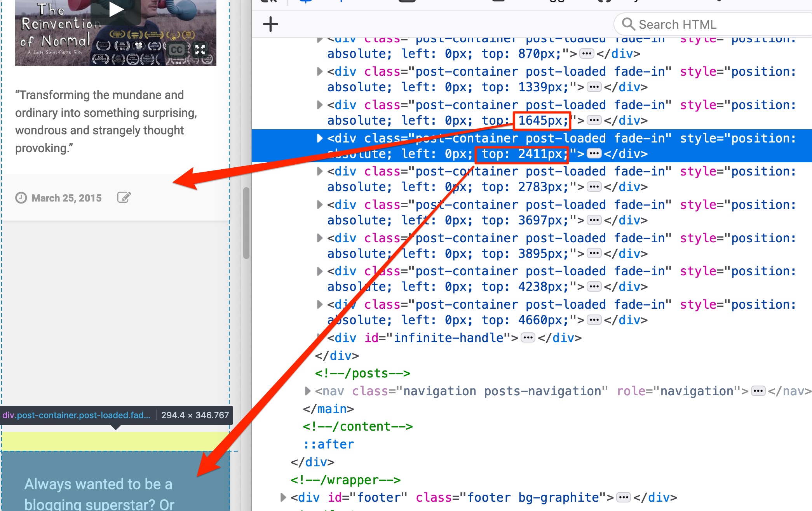
Task: Click the edit post pencil icon
Action: coord(124,197)
